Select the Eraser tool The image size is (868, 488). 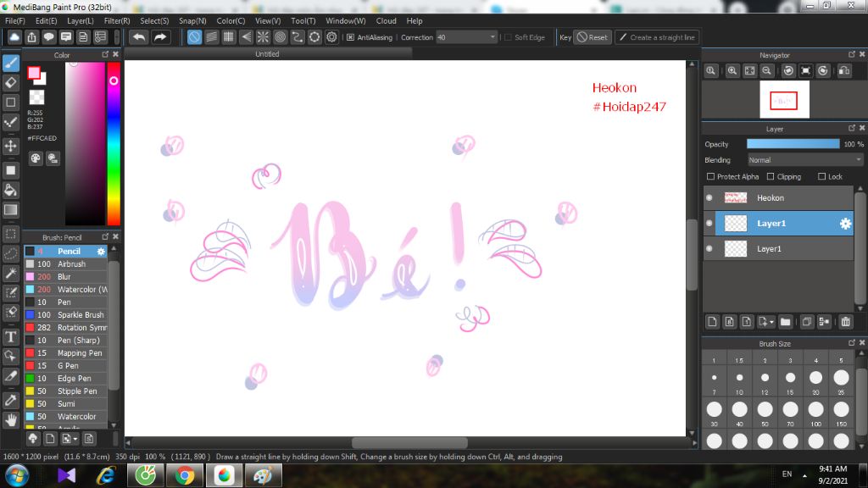click(x=10, y=82)
